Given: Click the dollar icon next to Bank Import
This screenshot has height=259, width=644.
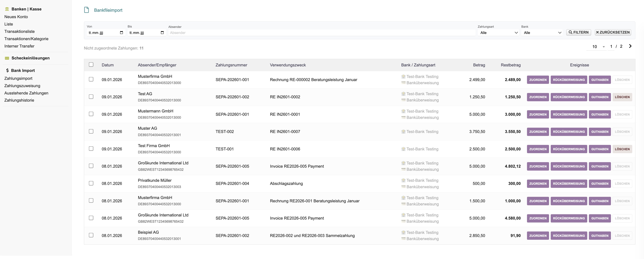Looking at the screenshot, I should [7, 70].
